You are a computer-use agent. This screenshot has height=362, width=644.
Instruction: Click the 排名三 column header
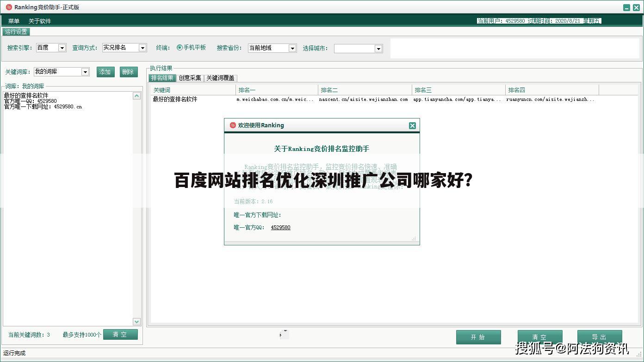tap(458, 90)
